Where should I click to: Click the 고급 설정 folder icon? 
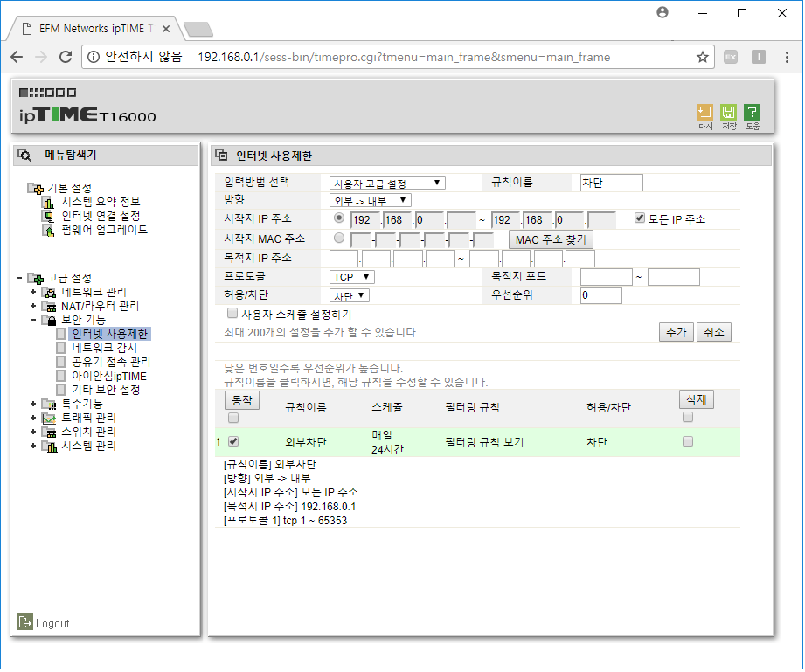[x=36, y=279]
